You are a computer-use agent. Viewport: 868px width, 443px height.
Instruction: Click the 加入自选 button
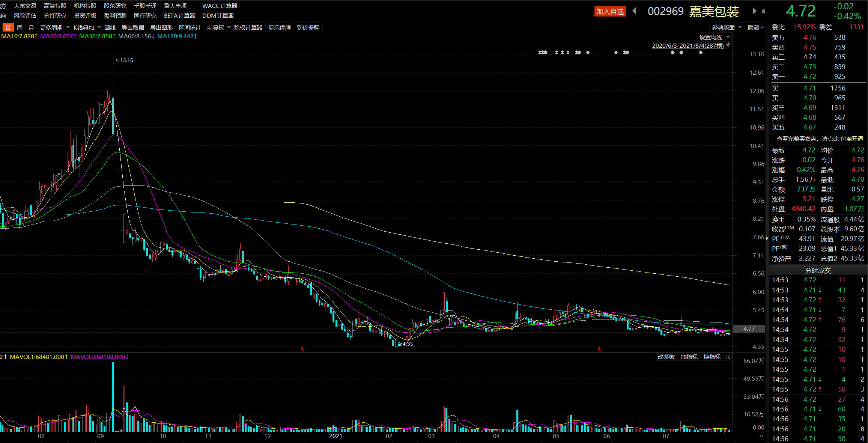[x=610, y=11]
